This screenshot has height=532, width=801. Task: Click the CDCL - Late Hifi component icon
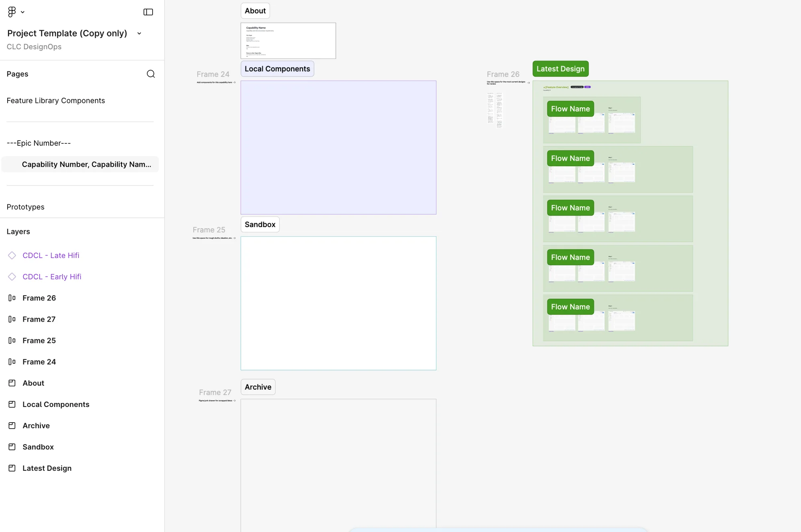12,256
